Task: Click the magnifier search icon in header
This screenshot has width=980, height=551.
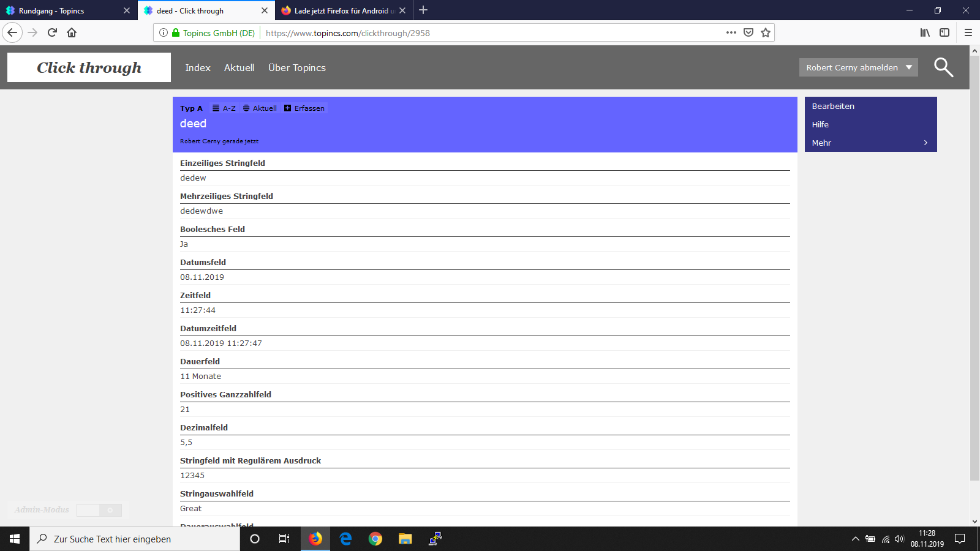Action: pos(943,67)
